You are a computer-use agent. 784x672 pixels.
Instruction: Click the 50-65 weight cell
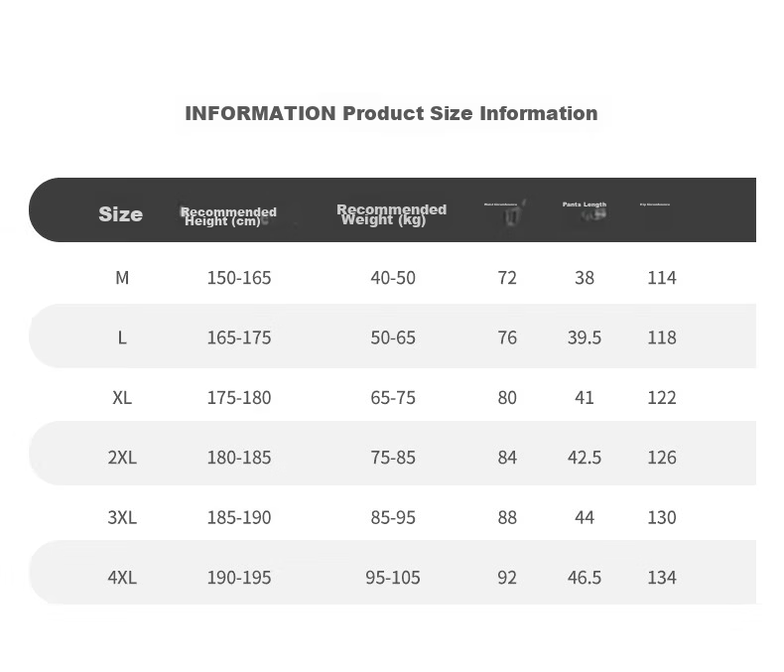tap(393, 337)
